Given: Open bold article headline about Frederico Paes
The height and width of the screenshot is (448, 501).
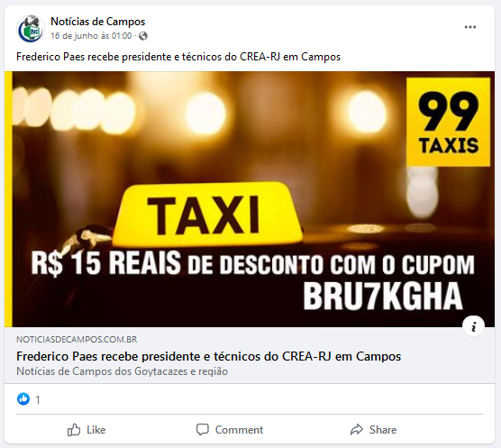Looking at the screenshot, I should tap(209, 356).
